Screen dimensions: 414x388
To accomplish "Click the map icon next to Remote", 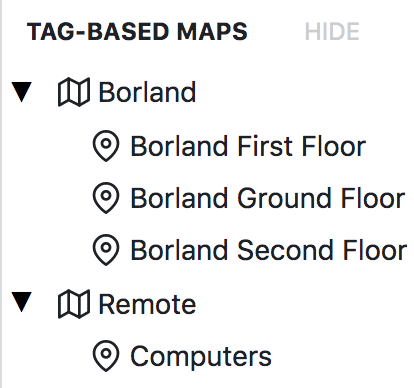I will 74,304.
